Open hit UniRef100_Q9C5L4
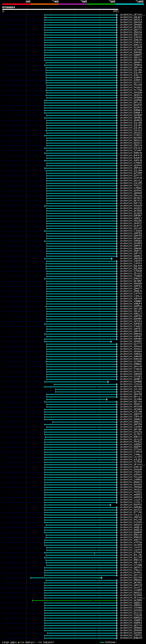This screenshot has height=644, width=146. coord(131,20)
